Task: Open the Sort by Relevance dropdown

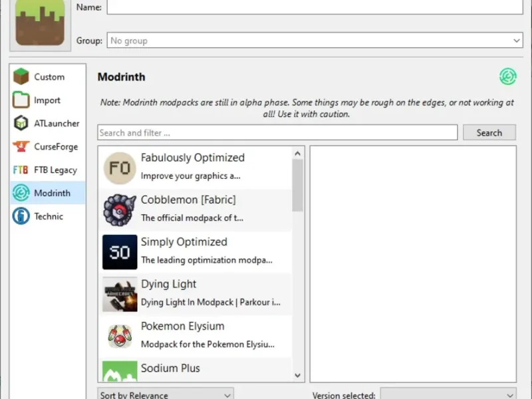Action: (x=166, y=394)
